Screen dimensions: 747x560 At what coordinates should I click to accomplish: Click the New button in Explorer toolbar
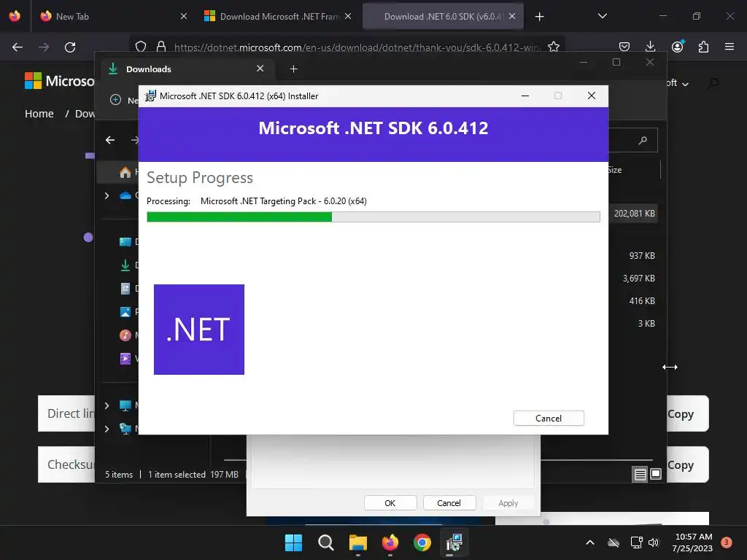124,100
